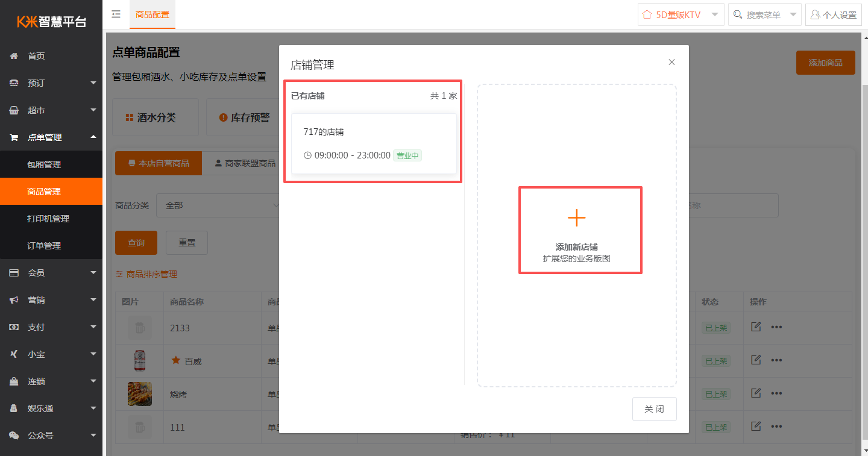
Task: Click edit icon for product 2133
Action: 756,327
